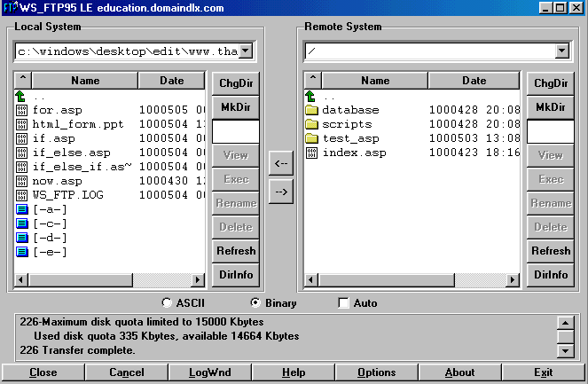
Task: Click the '226 Transfer complete.' log line
Action: (x=77, y=350)
